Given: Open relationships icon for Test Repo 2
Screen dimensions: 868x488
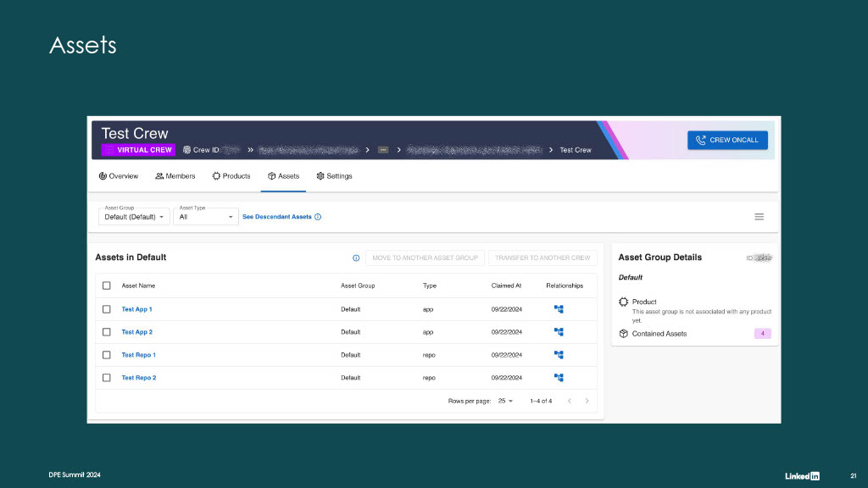Looking at the screenshot, I should coord(559,377).
